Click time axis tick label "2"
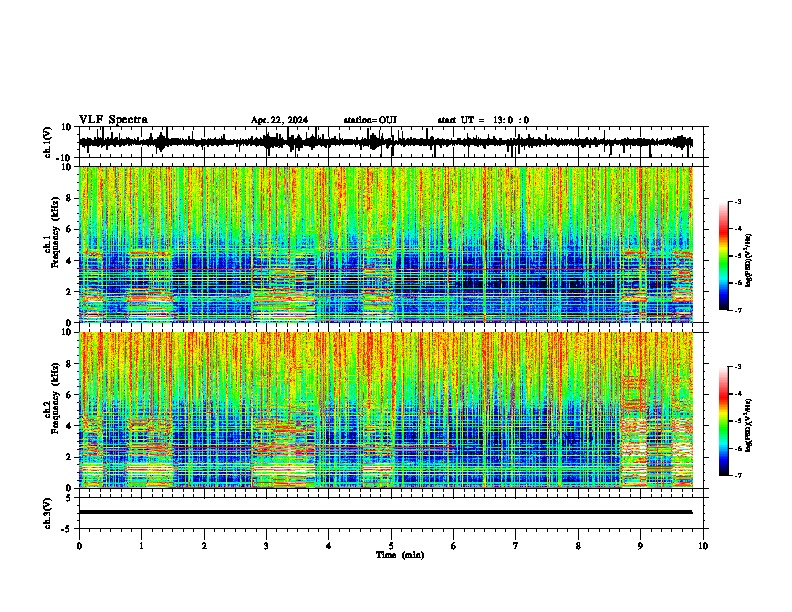 coord(204,546)
